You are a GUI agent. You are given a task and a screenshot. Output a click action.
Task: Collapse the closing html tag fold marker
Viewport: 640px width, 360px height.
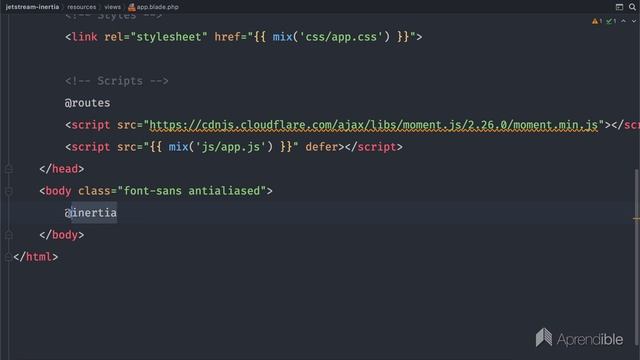(9, 257)
